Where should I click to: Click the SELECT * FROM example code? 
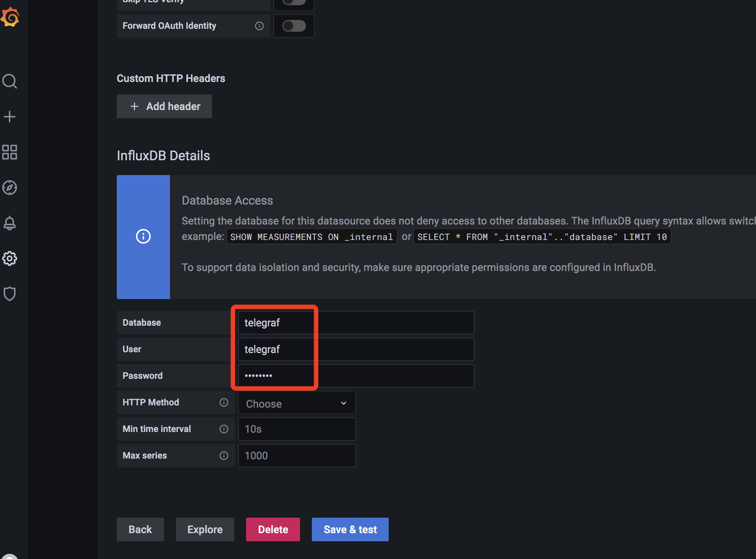[x=542, y=237]
